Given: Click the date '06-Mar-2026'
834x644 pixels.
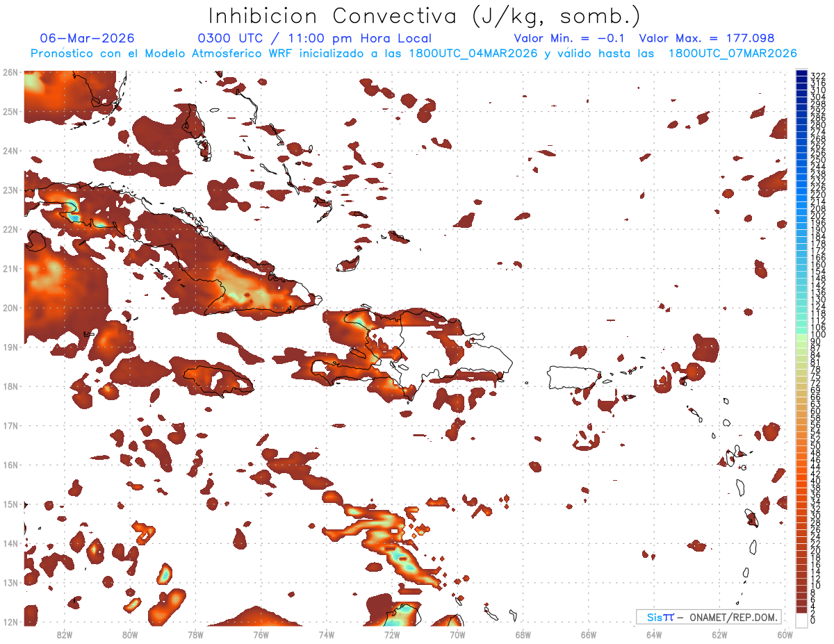Looking at the screenshot, I should (x=88, y=38).
